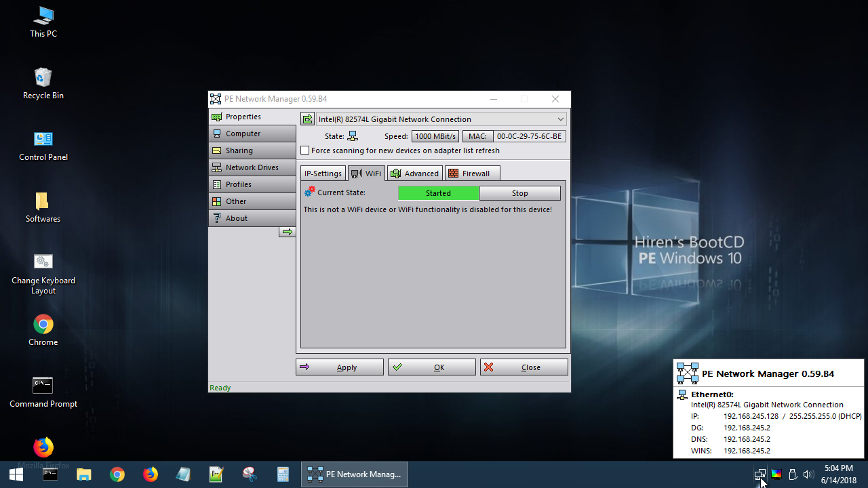Switch to the IP-Settings tab
This screenshot has height=488, width=868.
click(323, 174)
